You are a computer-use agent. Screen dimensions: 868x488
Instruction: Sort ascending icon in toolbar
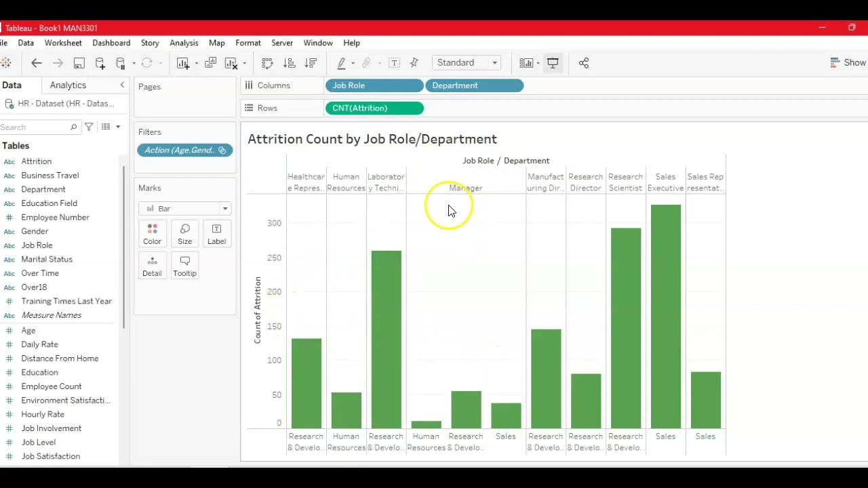290,63
